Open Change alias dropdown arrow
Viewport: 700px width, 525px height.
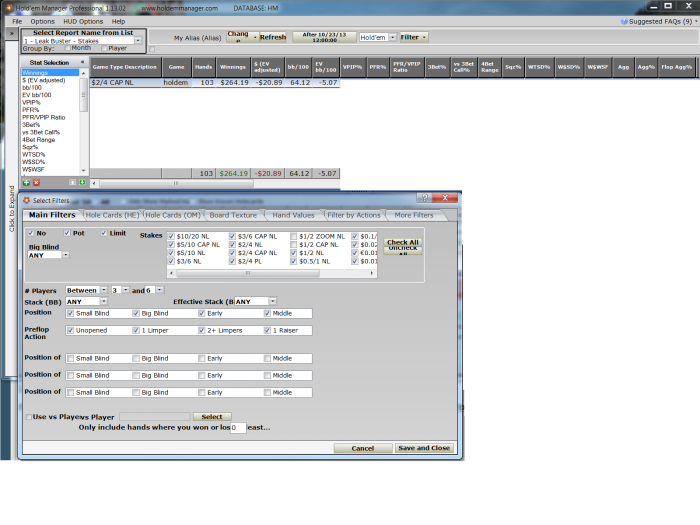tap(255, 38)
